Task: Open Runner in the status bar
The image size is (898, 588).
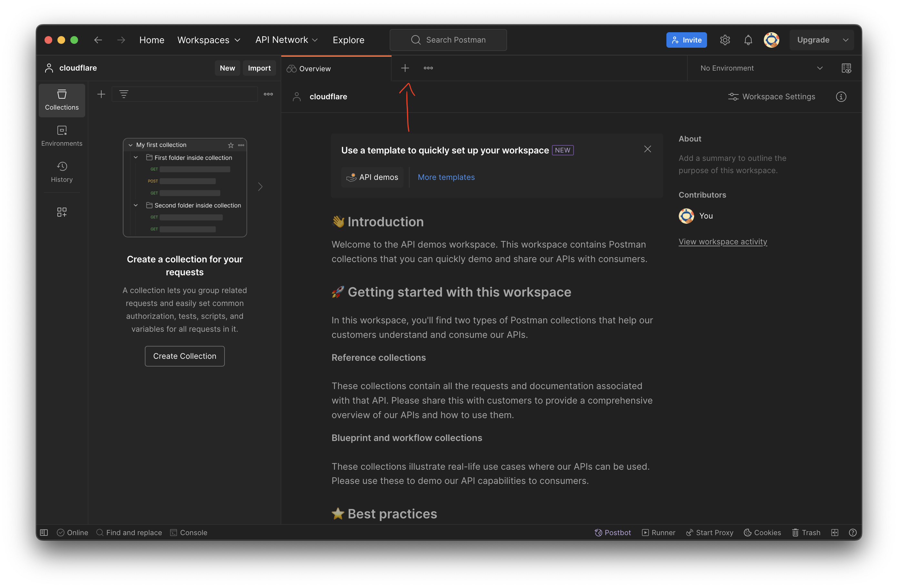Action: click(659, 533)
